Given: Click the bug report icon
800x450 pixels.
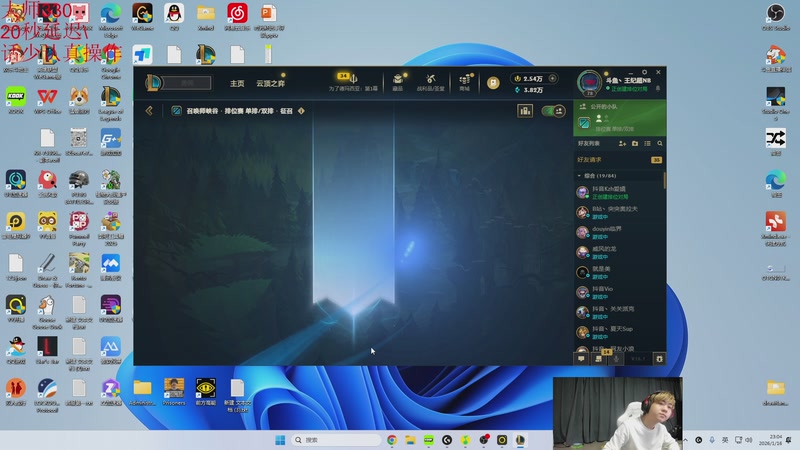Looking at the screenshot, I should coord(659,359).
